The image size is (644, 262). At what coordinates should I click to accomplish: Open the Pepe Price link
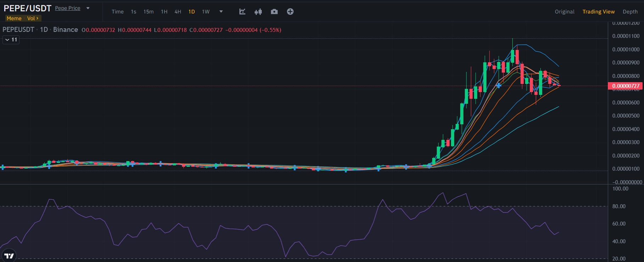(x=68, y=8)
